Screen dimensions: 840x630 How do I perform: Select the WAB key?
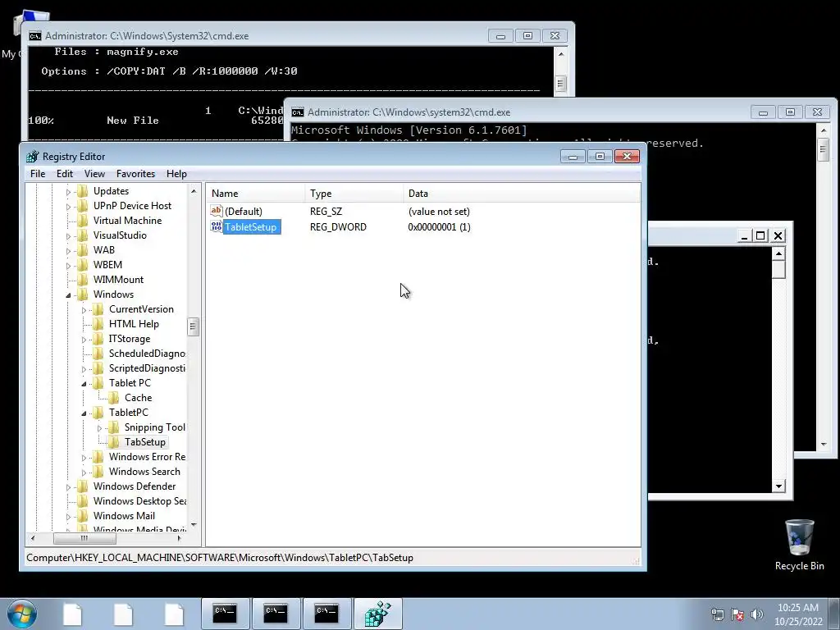pos(104,250)
